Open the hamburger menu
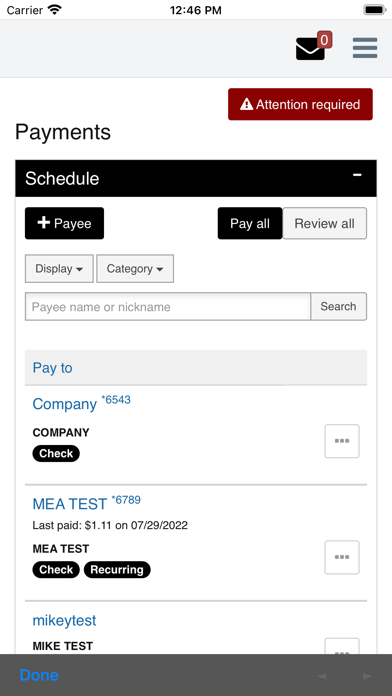The height and width of the screenshot is (696, 392). [x=365, y=48]
